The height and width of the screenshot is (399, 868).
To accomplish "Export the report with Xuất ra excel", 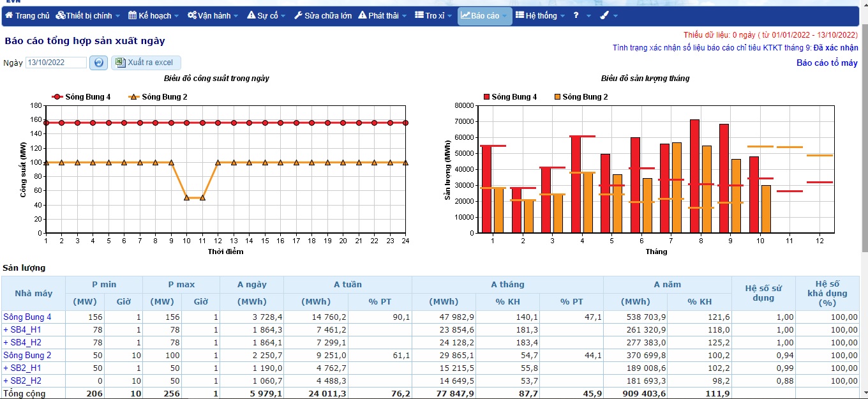I will (146, 63).
